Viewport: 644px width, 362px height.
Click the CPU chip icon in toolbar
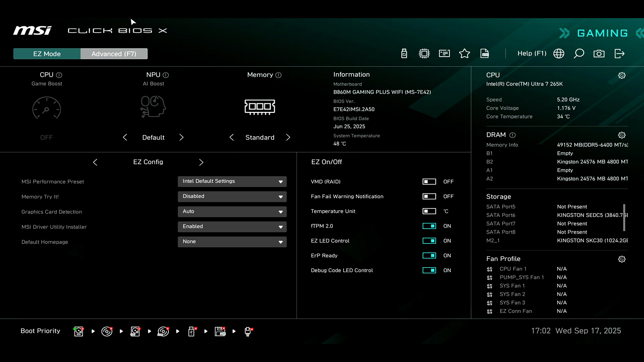(x=424, y=54)
